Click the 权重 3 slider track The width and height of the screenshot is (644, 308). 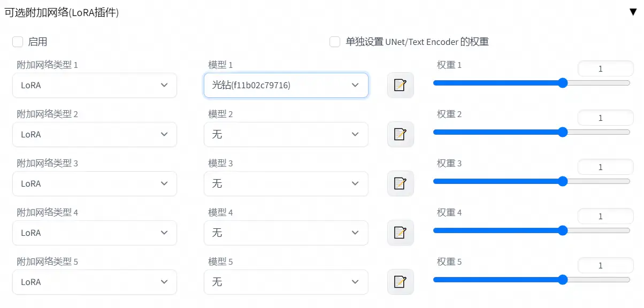click(x=532, y=181)
